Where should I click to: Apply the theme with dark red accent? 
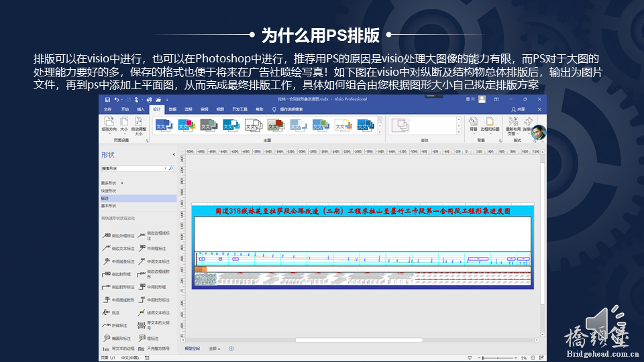click(276, 125)
